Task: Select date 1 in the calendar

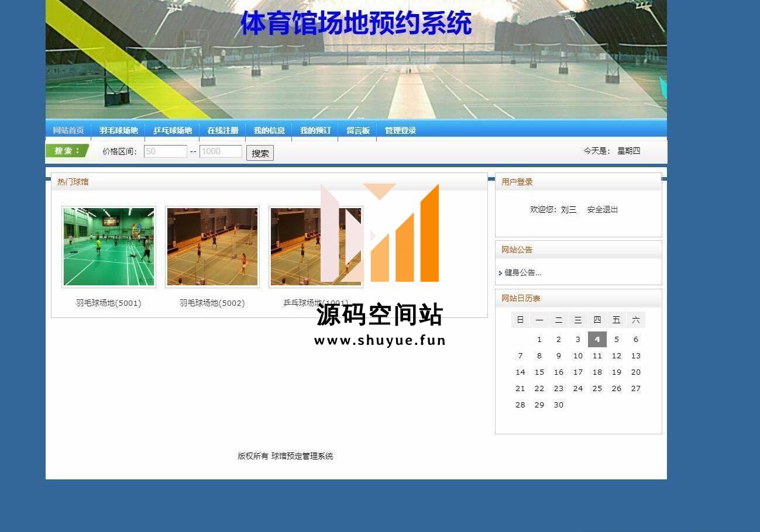Action: (x=539, y=339)
